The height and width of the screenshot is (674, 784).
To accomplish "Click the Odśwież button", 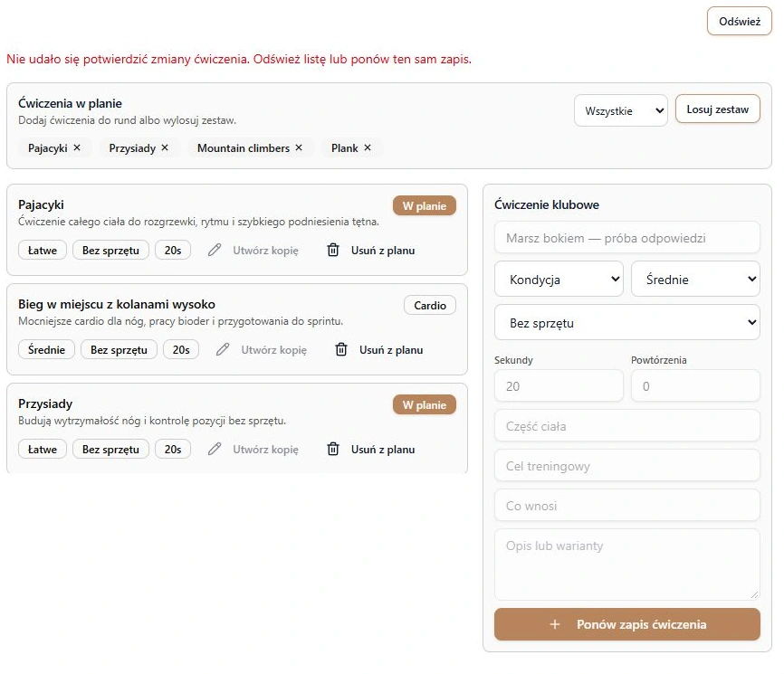I will pyautogui.click(x=740, y=21).
